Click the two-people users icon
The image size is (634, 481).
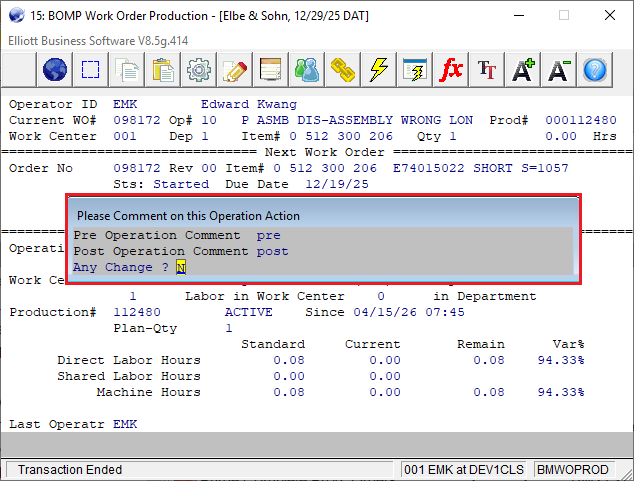pyautogui.click(x=307, y=70)
